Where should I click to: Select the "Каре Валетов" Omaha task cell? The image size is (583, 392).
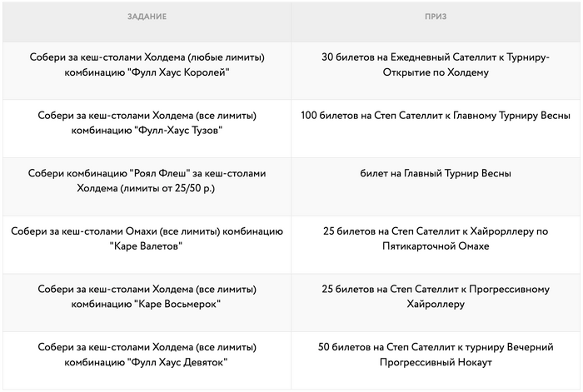147,239
